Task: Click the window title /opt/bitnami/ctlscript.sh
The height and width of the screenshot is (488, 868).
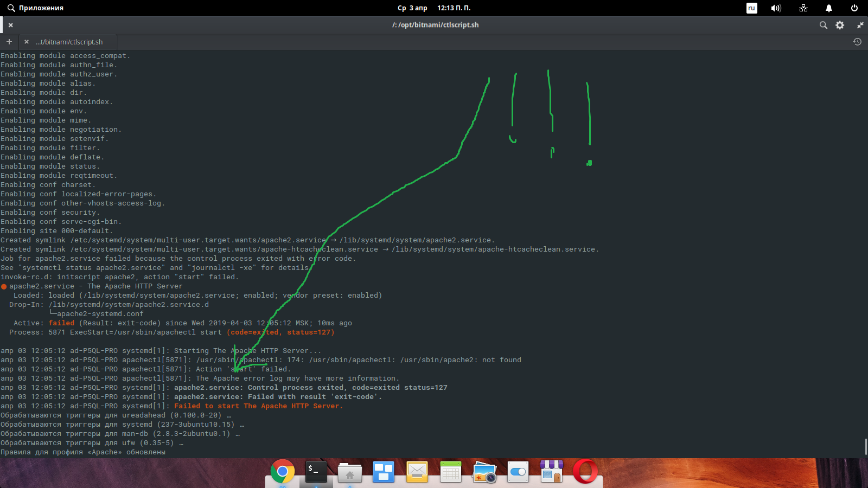Action: point(435,25)
